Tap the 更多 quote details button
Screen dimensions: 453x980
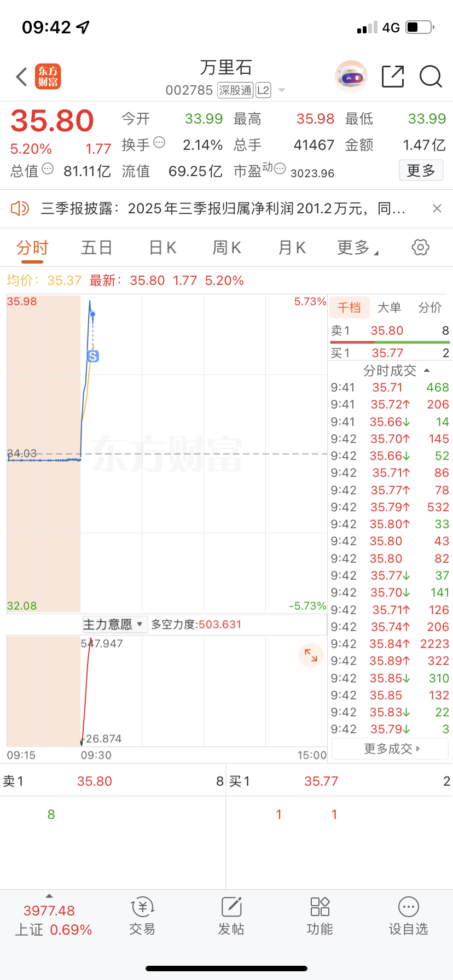click(421, 171)
